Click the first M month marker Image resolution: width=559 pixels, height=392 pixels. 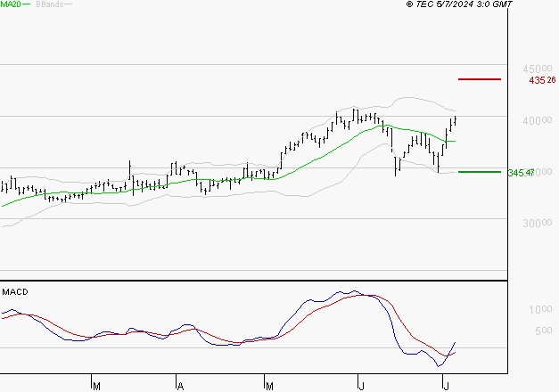[x=96, y=387]
